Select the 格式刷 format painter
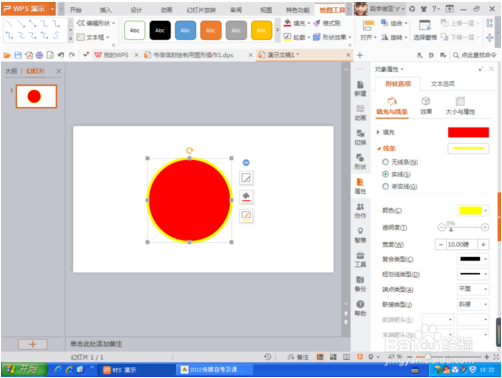Image resolution: width=502 pixels, height=378 pixels. (327, 23)
